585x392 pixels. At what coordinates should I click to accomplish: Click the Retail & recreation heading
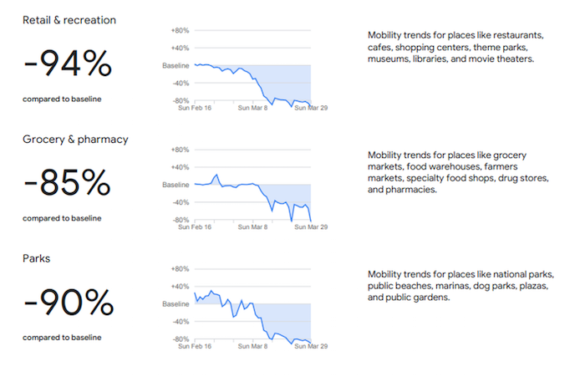click(x=69, y=19)
